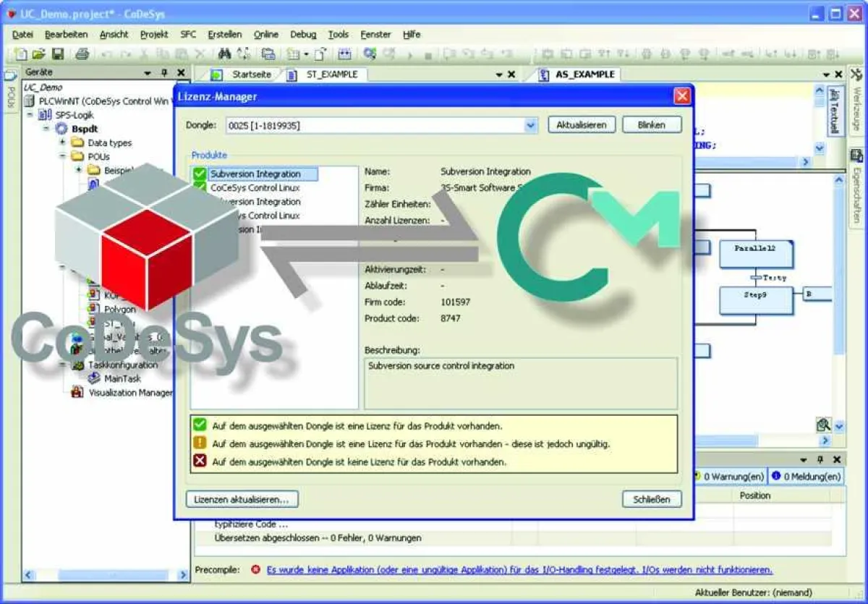The width and height of the screenshot is (868, 604).
Task: Collapse the Bspdt node in the device tree
Action: pyautogui.click(x=45, y=128)
